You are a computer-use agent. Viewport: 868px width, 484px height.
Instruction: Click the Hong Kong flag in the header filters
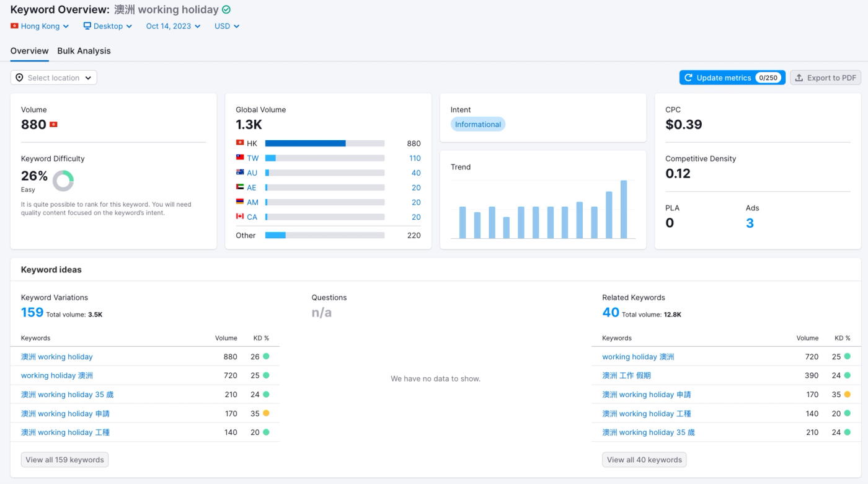(x=14, y=26)
